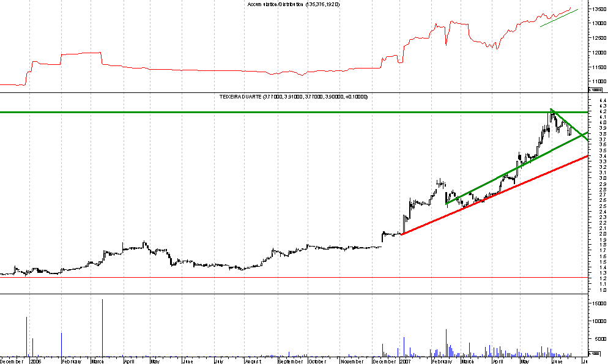
Task: Click the TEIXEIRA DUARTE price chart title
Action: tap(294, 97)
